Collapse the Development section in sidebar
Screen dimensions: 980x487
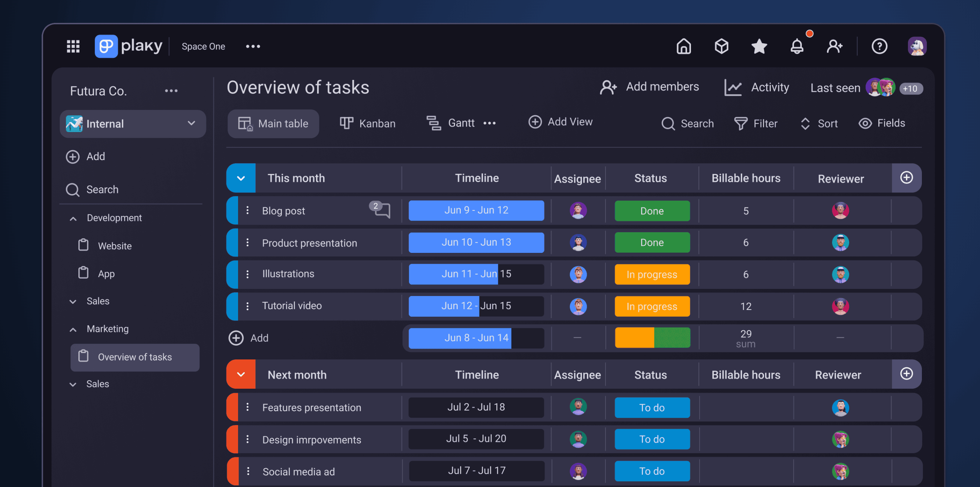pyautogui.click(x=73, y=218)
